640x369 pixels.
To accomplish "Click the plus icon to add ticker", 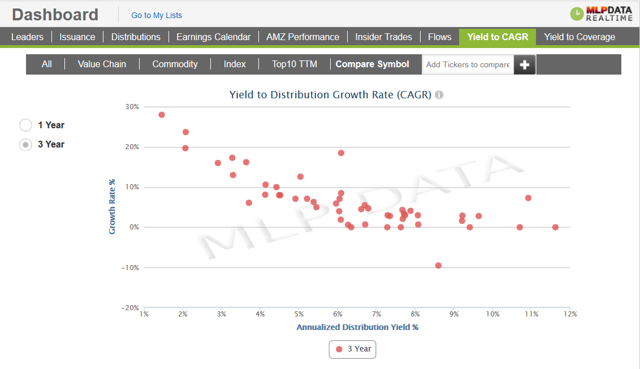I will click(x=524, y=64).
